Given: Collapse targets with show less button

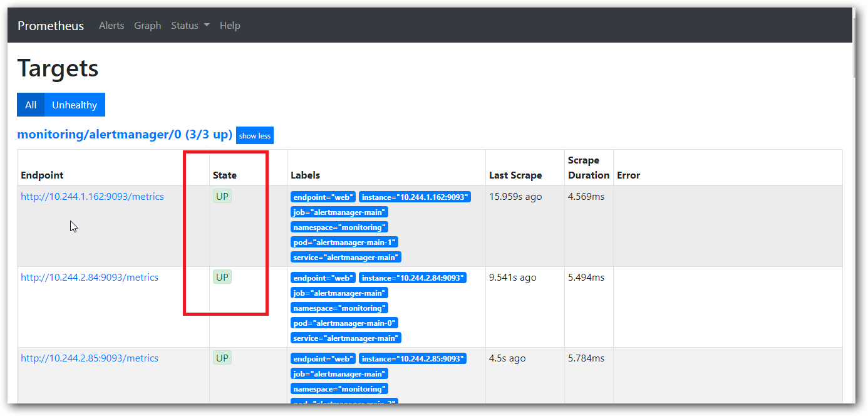Looking at the screenshot, I should 255,136.
